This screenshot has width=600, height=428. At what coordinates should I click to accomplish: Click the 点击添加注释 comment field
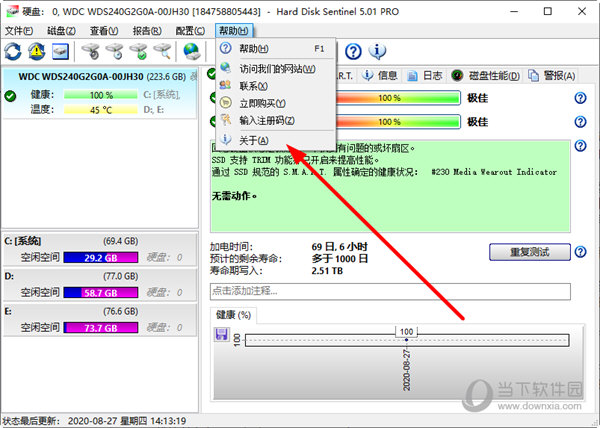click(390, 291)
